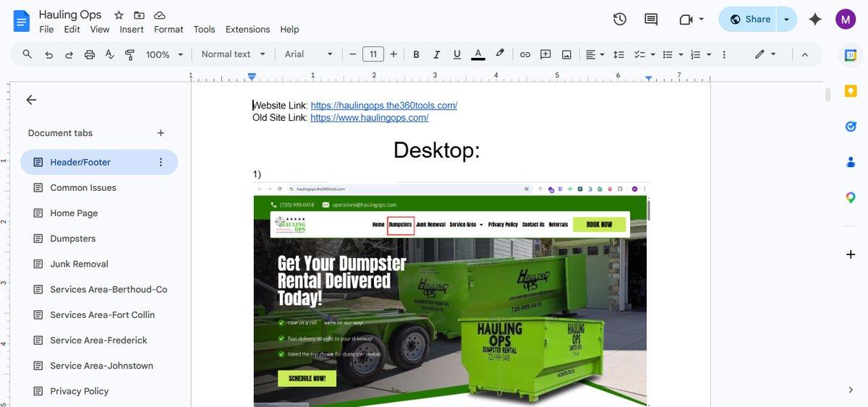
Task: Open the Google account avatar
Action: coord(846,20)
